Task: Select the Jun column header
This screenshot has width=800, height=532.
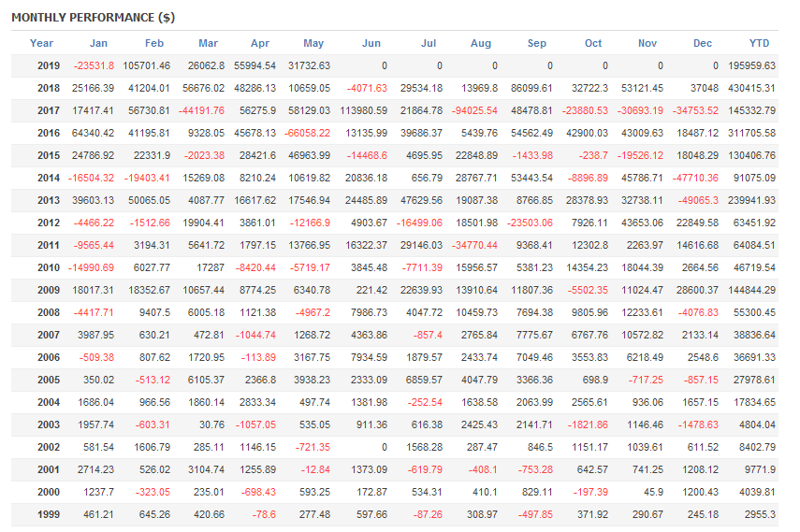Action: point(371,43)
